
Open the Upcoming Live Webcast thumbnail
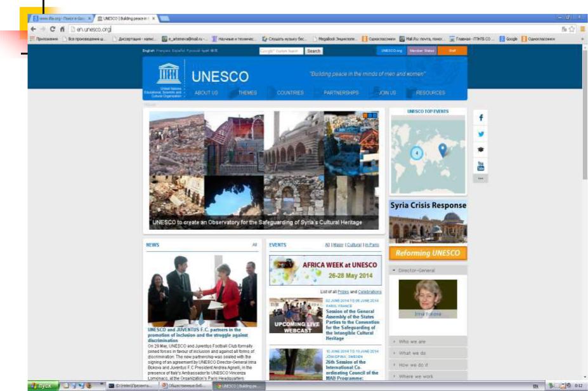pos(296,315)
